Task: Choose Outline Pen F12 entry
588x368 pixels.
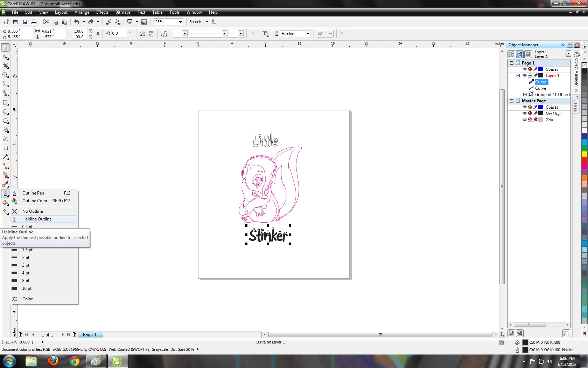Action: pyautogui.click(x=44, y=193)
